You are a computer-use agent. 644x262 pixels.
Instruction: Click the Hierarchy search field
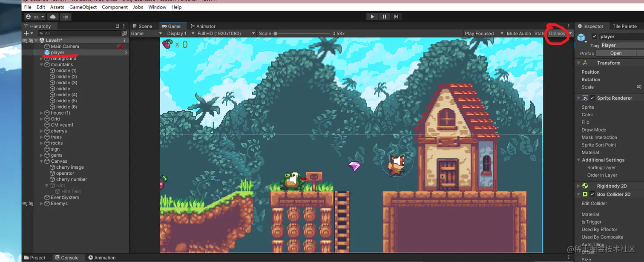(x=80, y=33)
